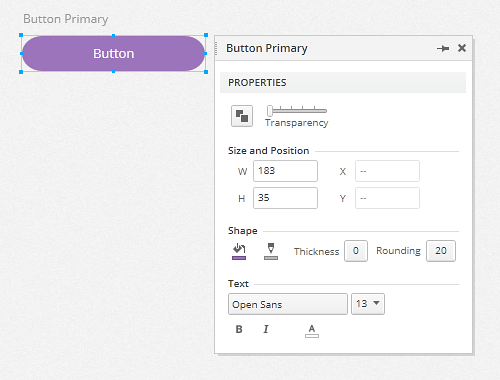Toggle bold text formatting
500x380 pixels.
[x=239, y=329]
